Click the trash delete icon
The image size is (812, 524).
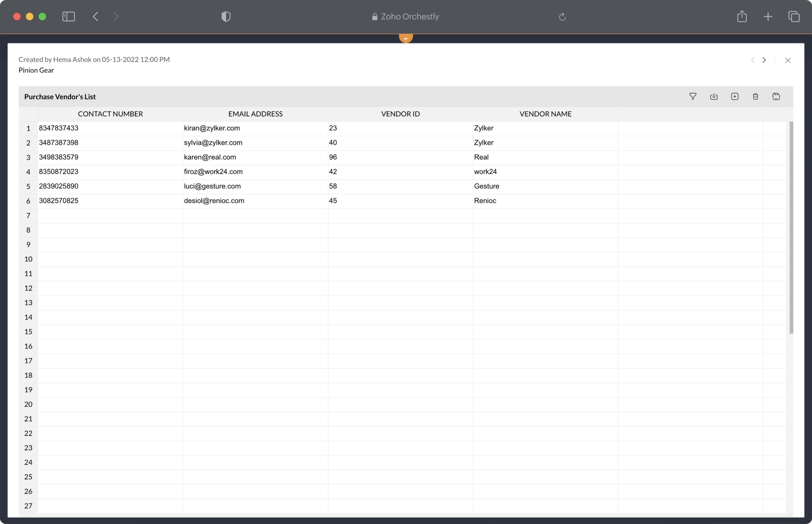tap(756, 97)
